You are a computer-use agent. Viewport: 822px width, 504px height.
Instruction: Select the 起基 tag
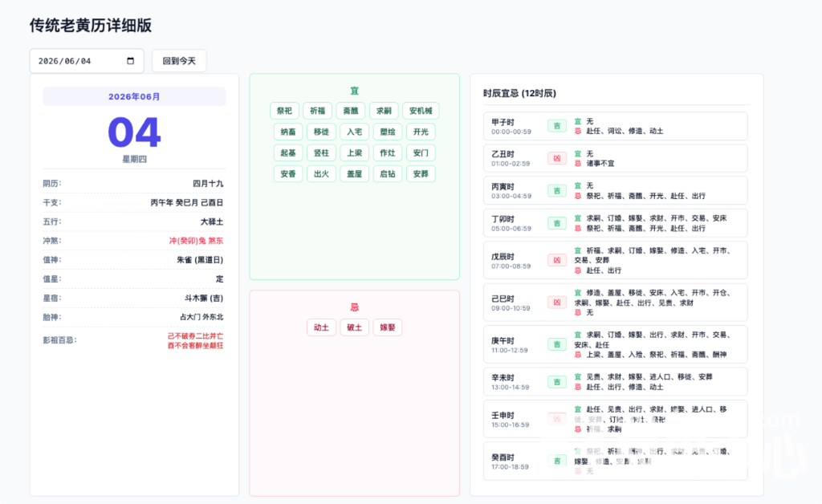pyautogui.click(x=288, y=152)
